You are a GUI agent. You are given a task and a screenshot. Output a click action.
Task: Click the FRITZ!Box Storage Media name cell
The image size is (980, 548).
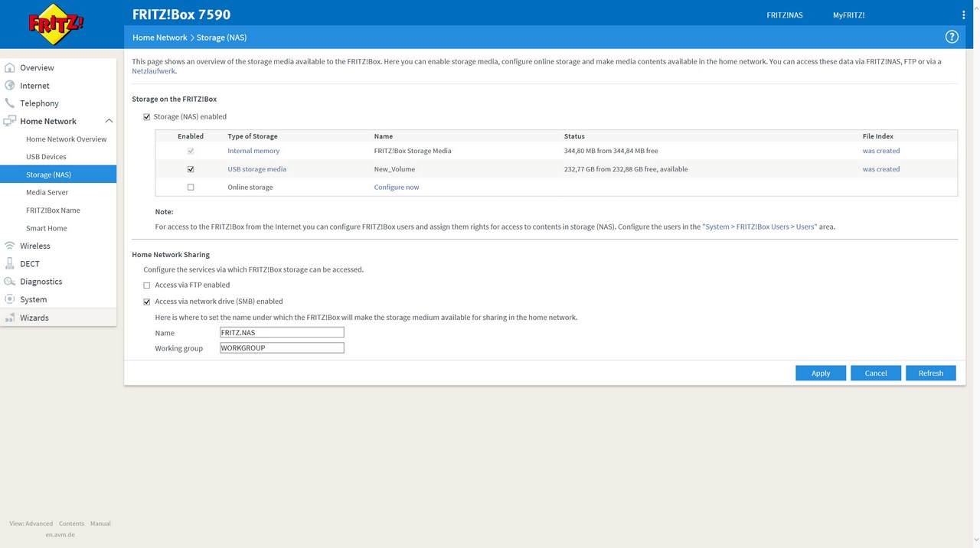[413, 151]
